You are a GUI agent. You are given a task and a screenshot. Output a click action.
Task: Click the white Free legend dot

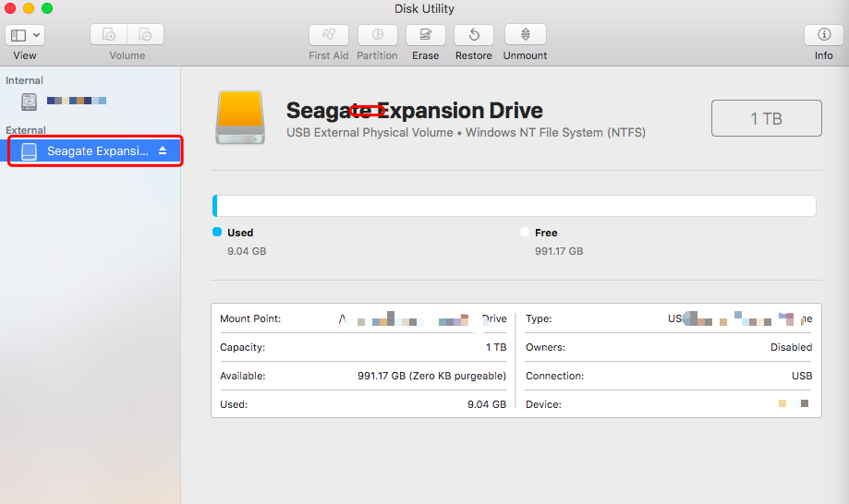[x=524, y=232]
